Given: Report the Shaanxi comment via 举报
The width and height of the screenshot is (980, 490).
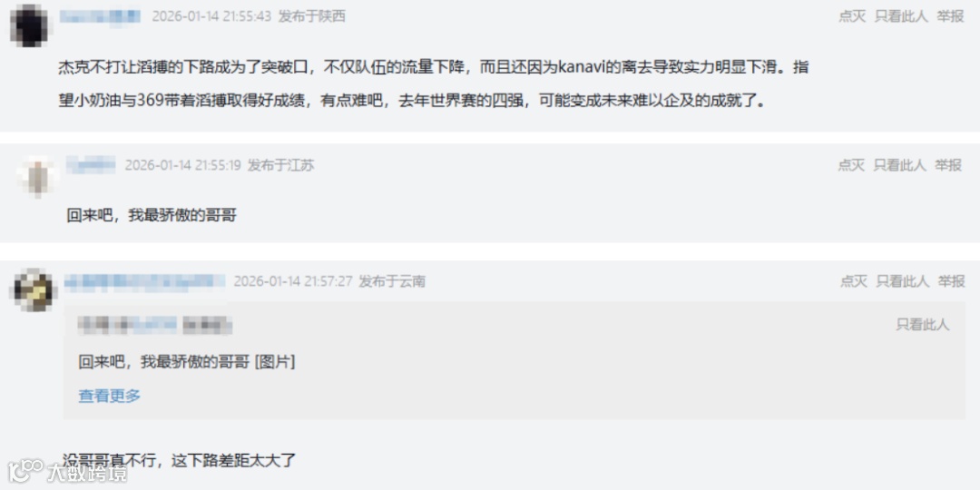Looking at the screenshot, I should tap(950, 16).
